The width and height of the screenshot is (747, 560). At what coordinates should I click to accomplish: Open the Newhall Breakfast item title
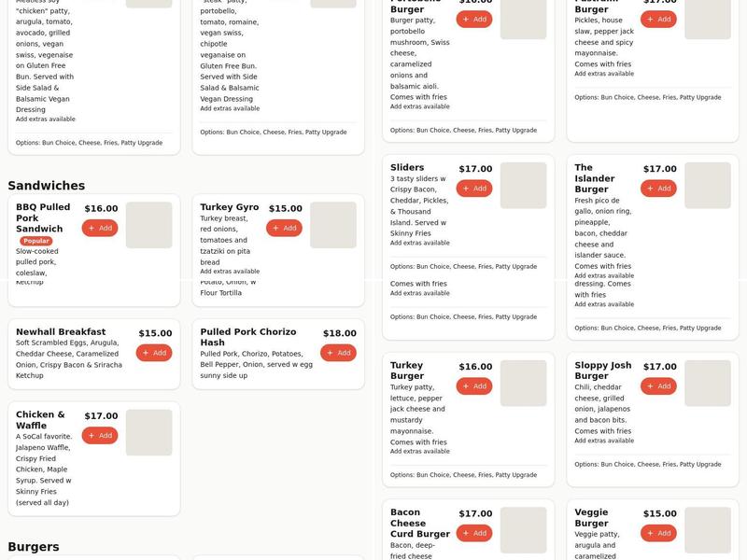click(x=61, y=332)
